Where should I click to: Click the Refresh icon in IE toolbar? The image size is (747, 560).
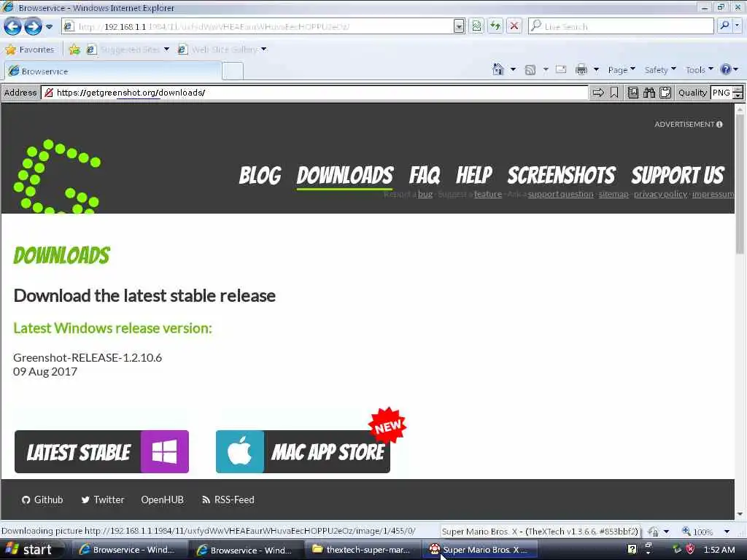click(x=495, y=26)
